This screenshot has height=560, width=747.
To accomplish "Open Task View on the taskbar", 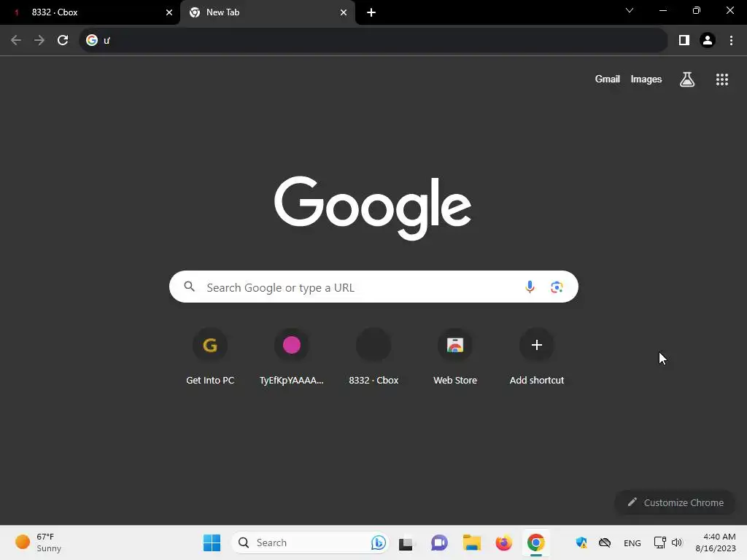I will (406, 542).
